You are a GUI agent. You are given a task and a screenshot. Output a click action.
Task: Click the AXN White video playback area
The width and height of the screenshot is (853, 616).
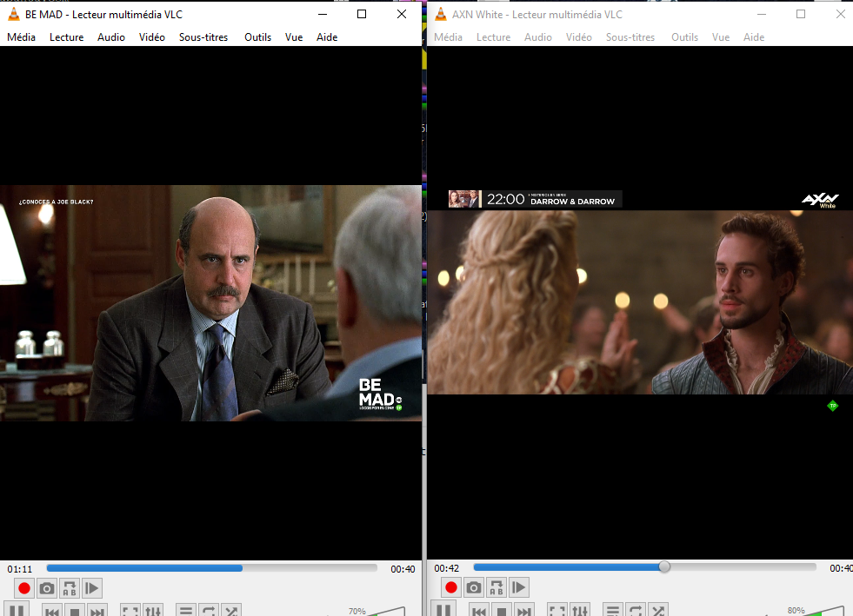click(x=640, y=302)
